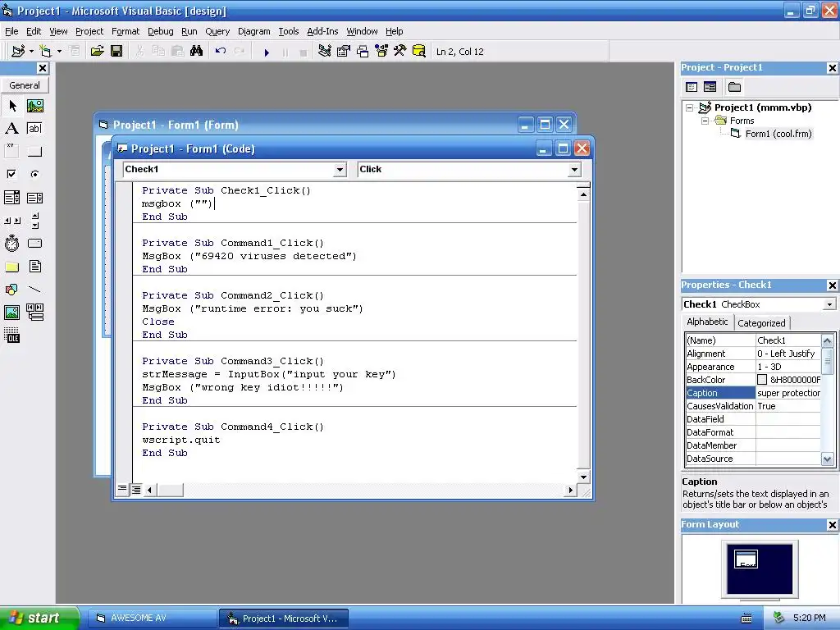Screen dimensions: 840x630
Task: Select the Timer control (stopwatch icon)
Action: [11, 243]
